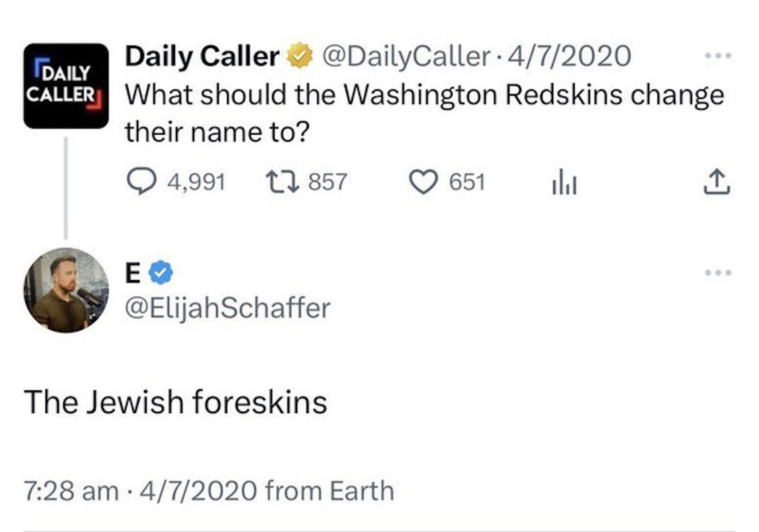Click the blue verified badge next to E
The width and height of the screenshot is (759, 532).
[161, 272]
